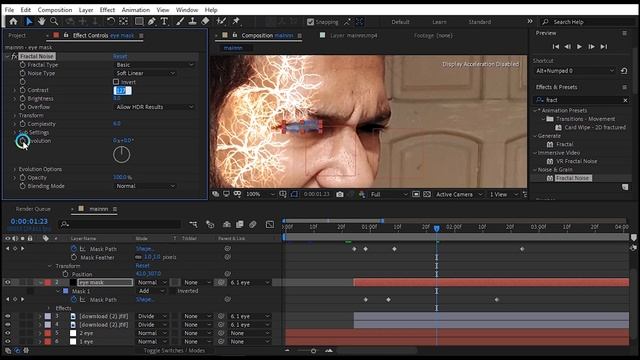Click the Motion Blur enable icon in timeline

(253, 224)
